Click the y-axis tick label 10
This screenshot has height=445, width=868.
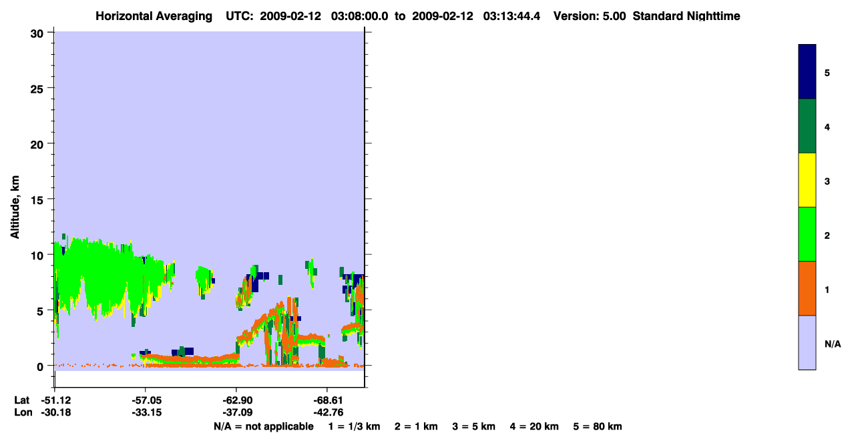click(x=39, y=255)
